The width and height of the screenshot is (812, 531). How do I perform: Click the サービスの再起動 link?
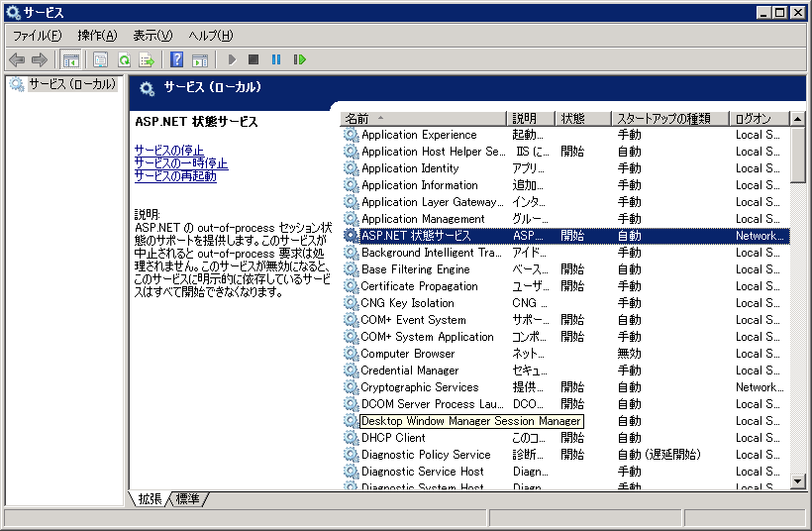(175, 176)
